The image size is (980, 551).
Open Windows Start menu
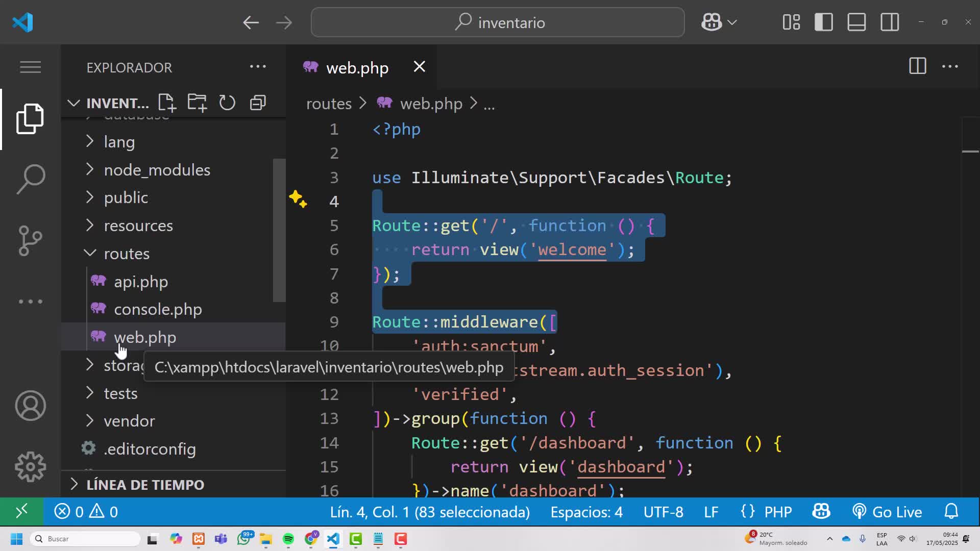click(16, 539)
